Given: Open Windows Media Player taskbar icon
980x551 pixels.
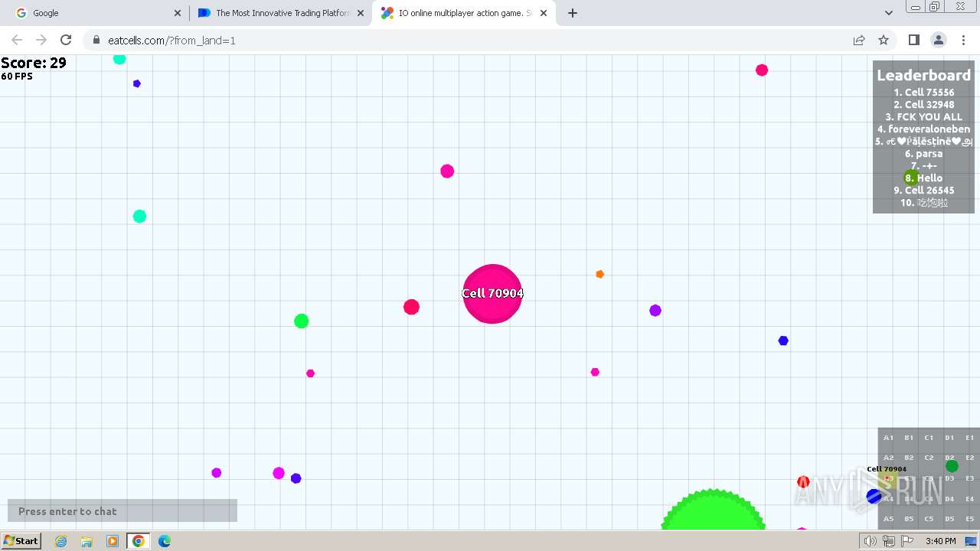Looking at the screenshot, I should click(x=113, y=541).
